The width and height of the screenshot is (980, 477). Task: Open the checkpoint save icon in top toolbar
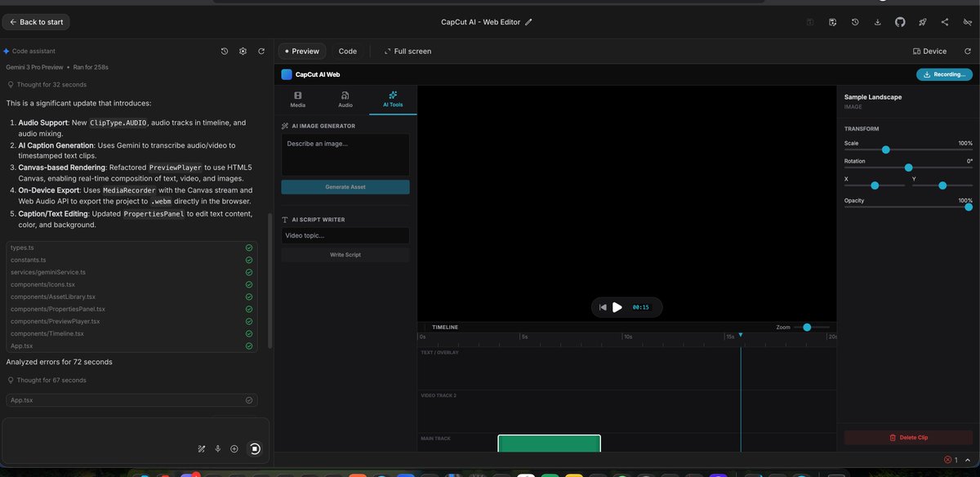point(832,22)
